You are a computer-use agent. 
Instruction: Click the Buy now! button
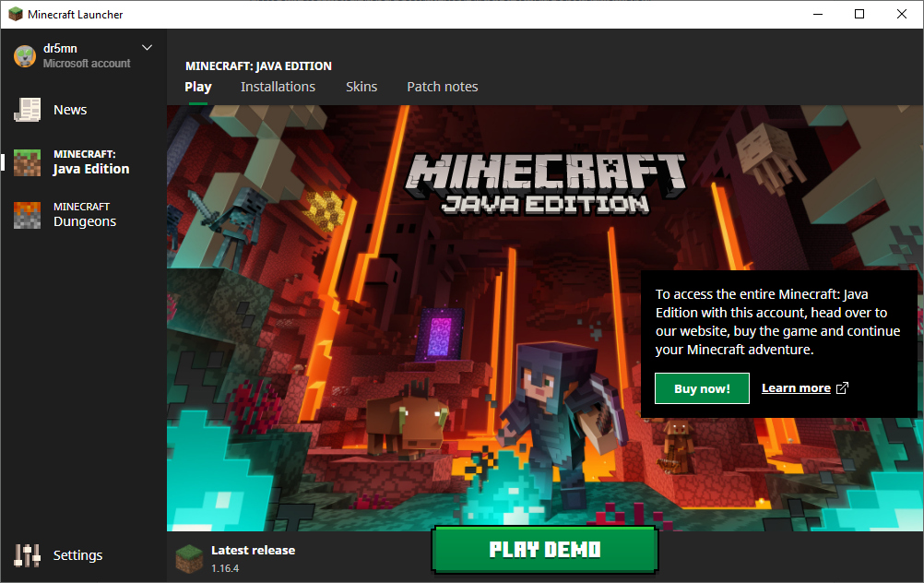pos(702,388)
